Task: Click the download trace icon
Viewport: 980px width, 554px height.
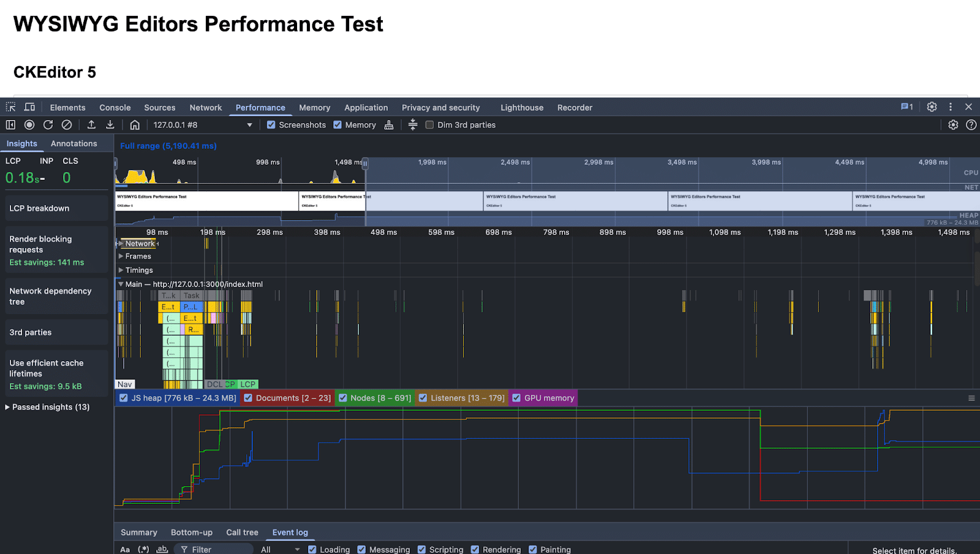Action: coord(110,125)
